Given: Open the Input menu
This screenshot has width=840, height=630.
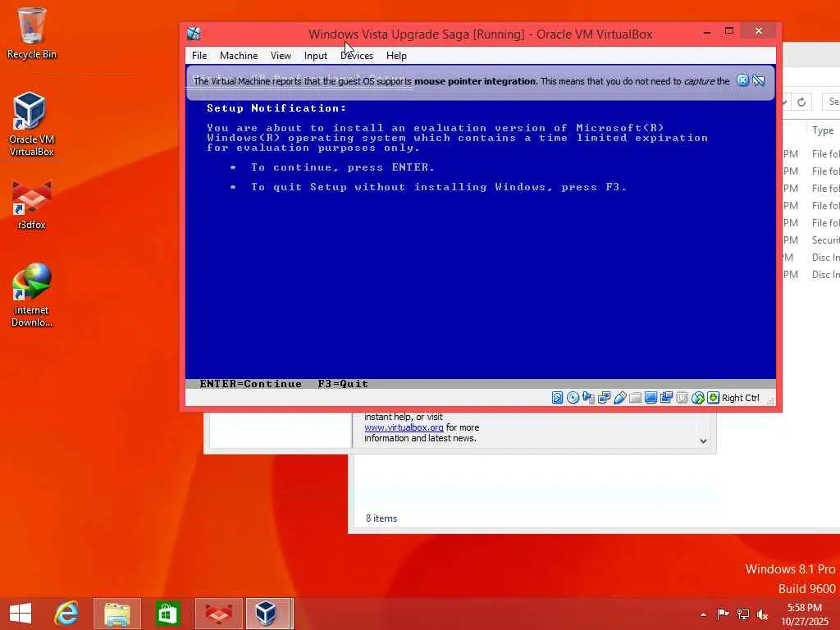Looking at the screenshot, I should (x=316, y=56).
